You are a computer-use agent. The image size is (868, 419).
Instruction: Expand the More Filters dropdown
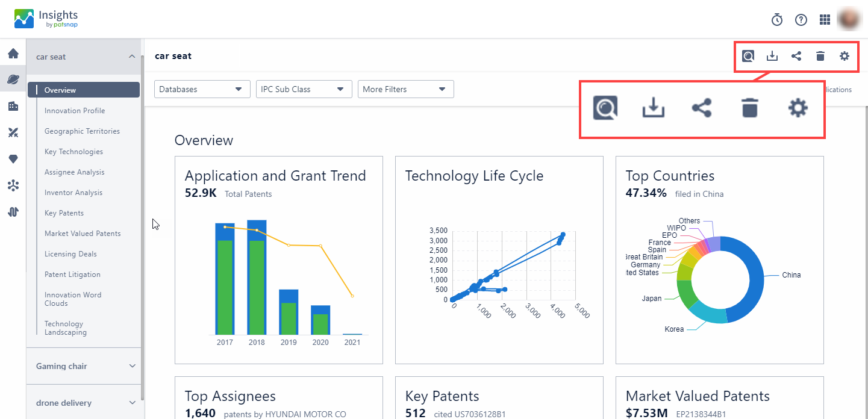coord(405,89)
